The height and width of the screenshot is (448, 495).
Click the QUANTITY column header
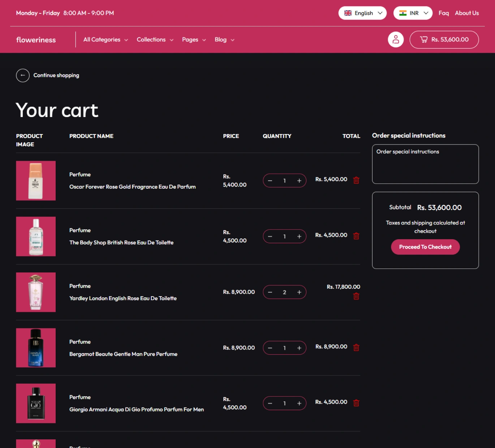(277, 136)
